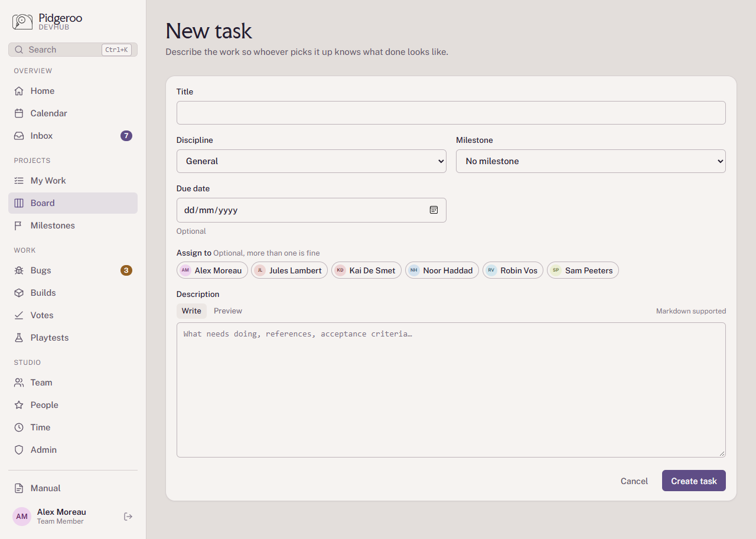Click the Builds box icon
This screenshot has width=756, height=539.
click(19, 293)
